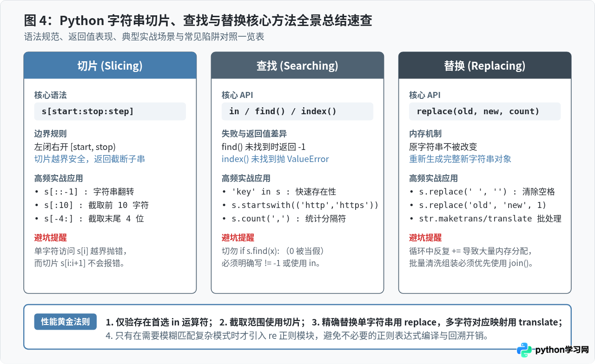
Task: Click the blue text "index() 未找到抛 ValueError"
Action: tap(275, 159)
